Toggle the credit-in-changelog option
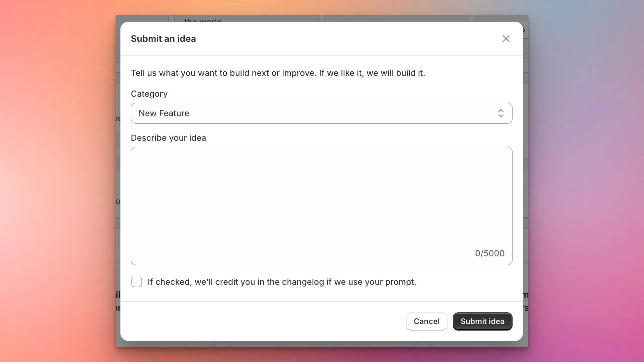This screenshot has width=644, height=362. 136,282
